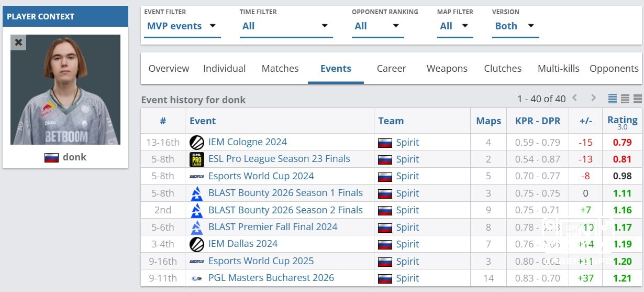This screenshot has height=292, width=644.
Task: Select the widest row spacing view
Action: [x=637, y=99]
